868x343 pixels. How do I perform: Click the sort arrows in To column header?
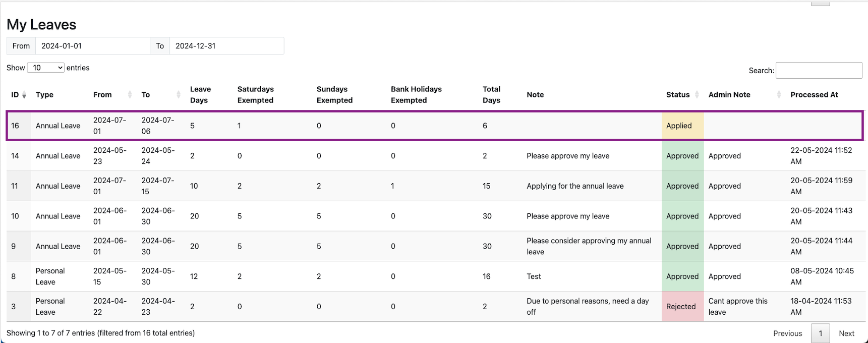pyautogui.click(x=179, y=95)
